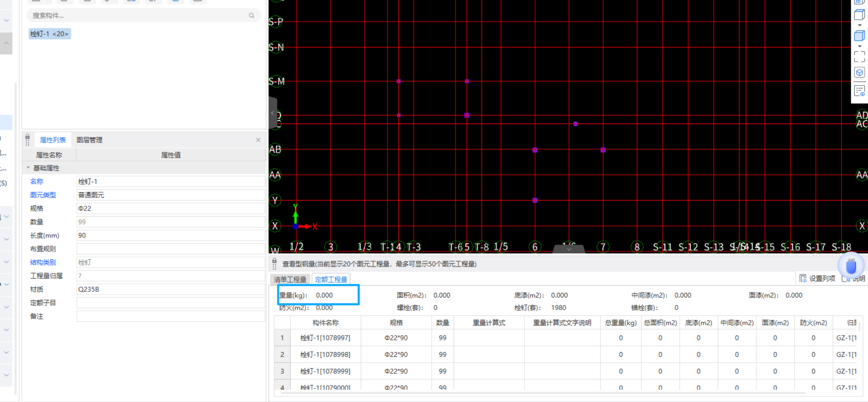Collapse the 基础属性 property group
This screenshot has height=402, width=868.
coord(28,168)
